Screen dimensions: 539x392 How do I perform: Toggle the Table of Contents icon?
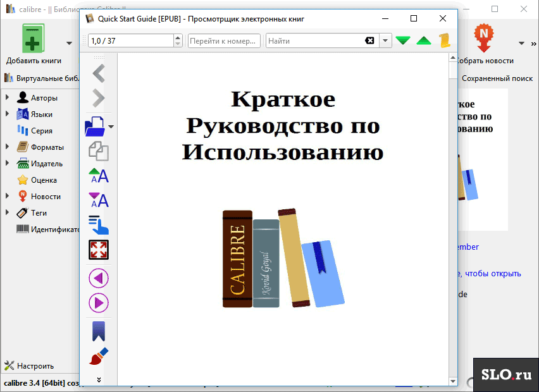99,224
